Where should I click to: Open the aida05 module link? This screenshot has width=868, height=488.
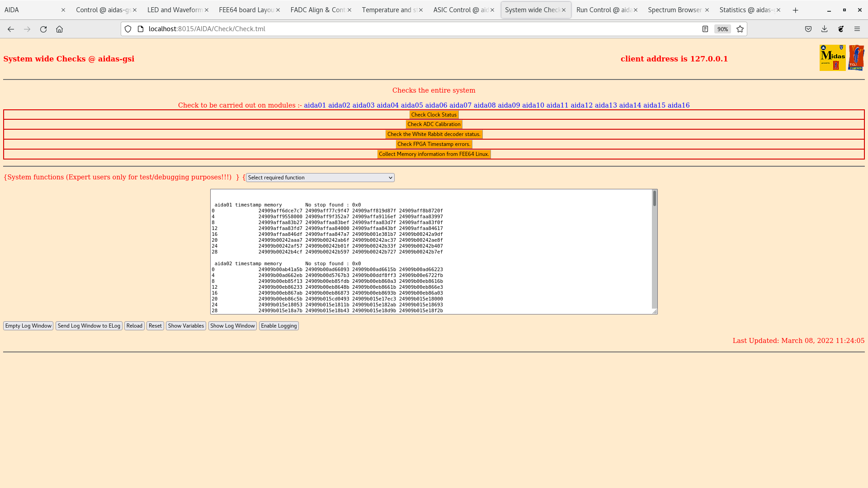(x=412, y=105)
